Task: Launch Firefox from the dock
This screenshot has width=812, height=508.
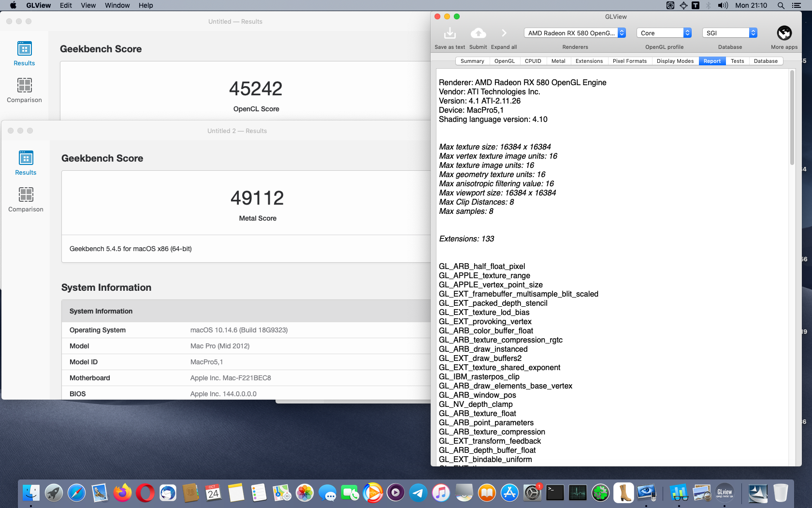Action: (x=122, y=493)
